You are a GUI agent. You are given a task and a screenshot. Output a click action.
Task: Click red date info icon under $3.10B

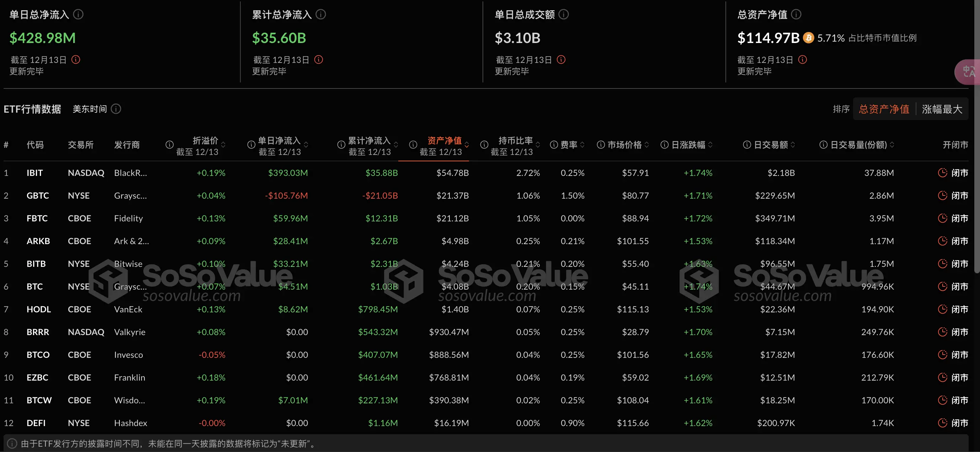(561, 60)
